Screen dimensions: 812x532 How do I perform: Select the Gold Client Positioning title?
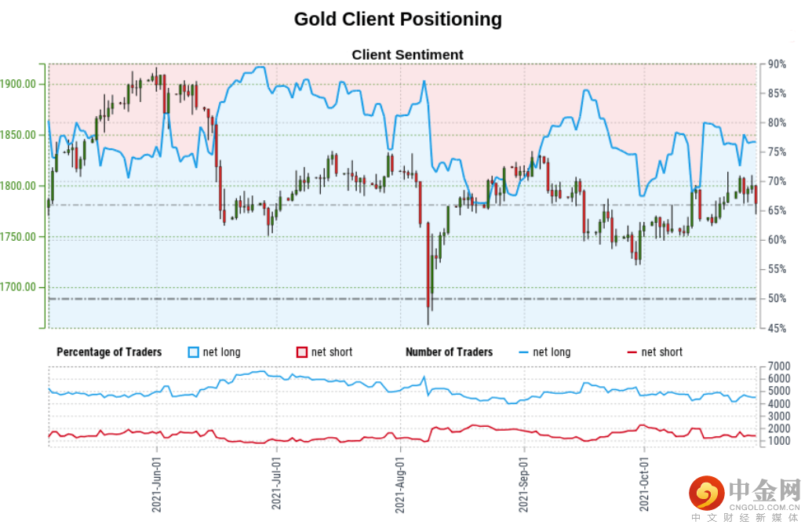point(398,19)
